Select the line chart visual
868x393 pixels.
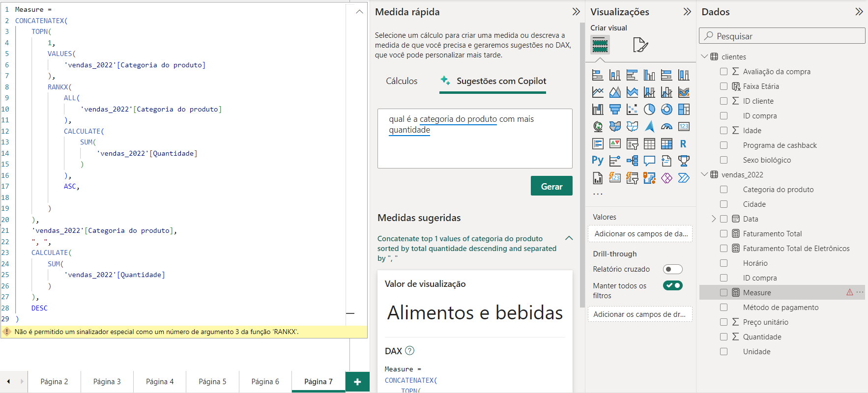(598, 92)
